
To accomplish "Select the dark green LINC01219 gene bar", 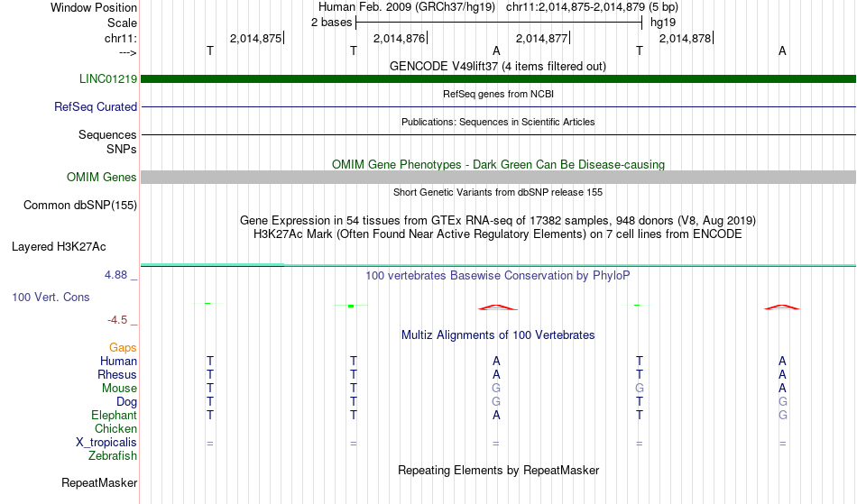I will click(499, 79).
